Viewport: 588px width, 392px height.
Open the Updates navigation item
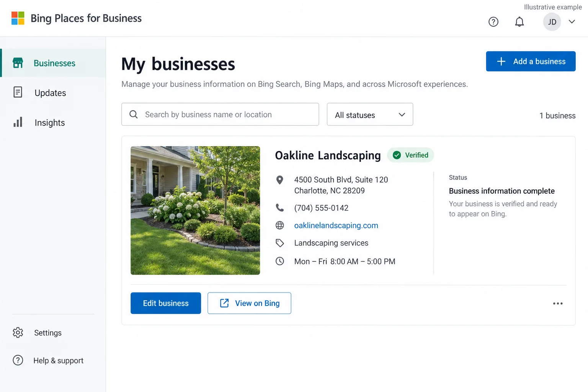(53, 93)
